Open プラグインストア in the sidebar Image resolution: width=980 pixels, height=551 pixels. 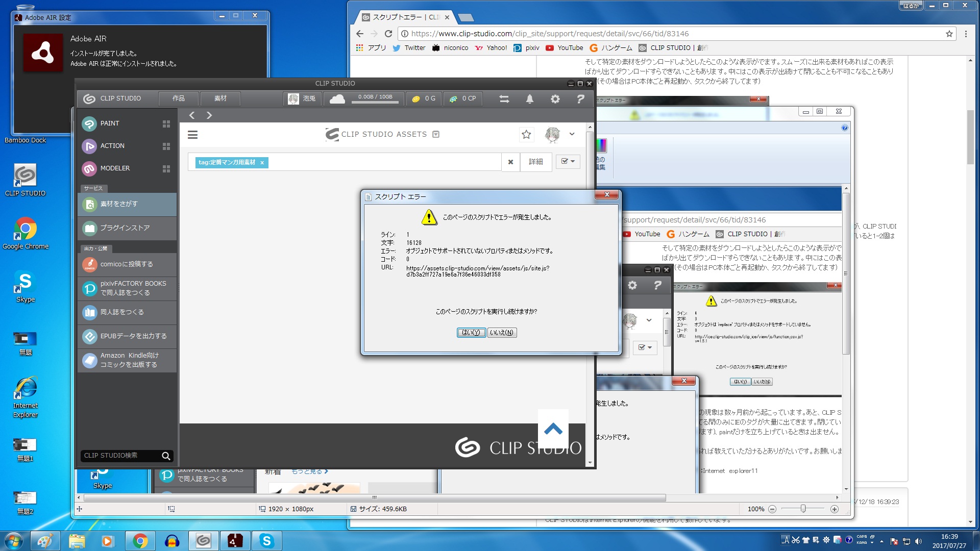coord(127,228)
